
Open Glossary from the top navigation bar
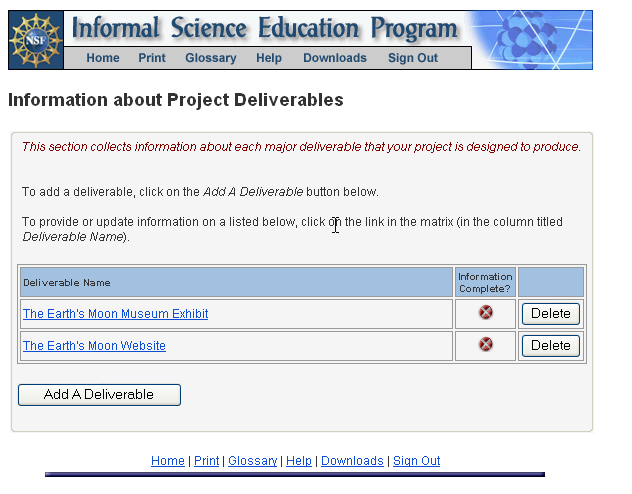[211, 58]
